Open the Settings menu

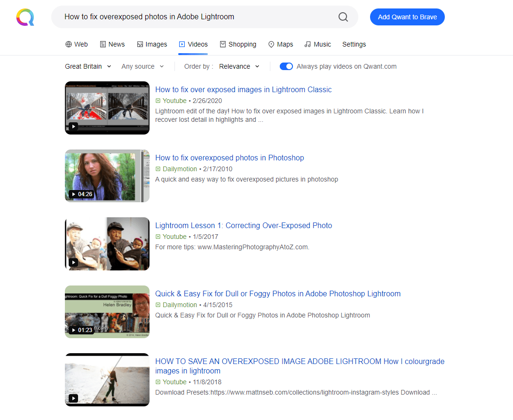(x=354, y=44)
